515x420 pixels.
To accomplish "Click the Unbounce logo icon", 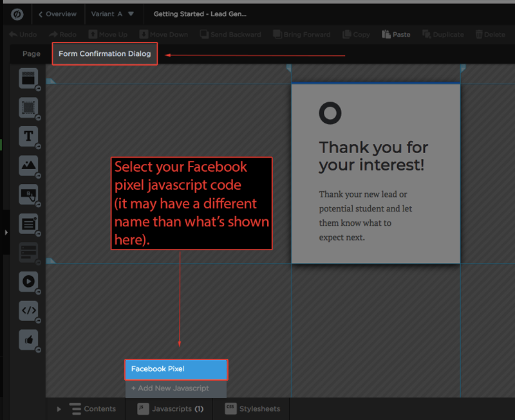I will click(17, 14).
